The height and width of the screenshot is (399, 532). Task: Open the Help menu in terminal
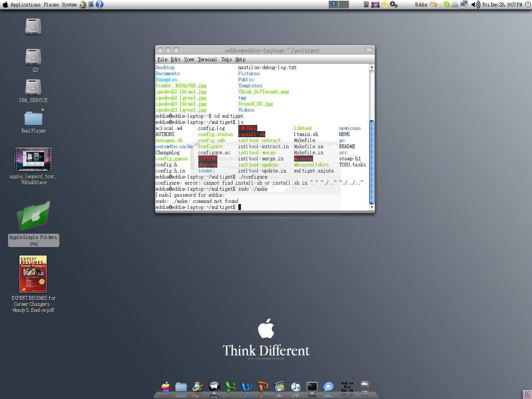(240, 59)
